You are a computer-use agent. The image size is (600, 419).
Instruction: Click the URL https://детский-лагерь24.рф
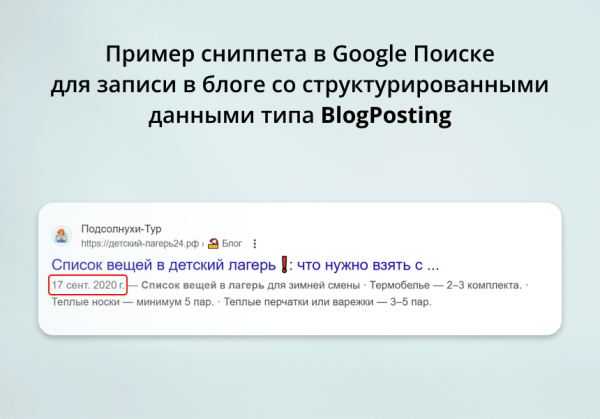click(140, 244)
